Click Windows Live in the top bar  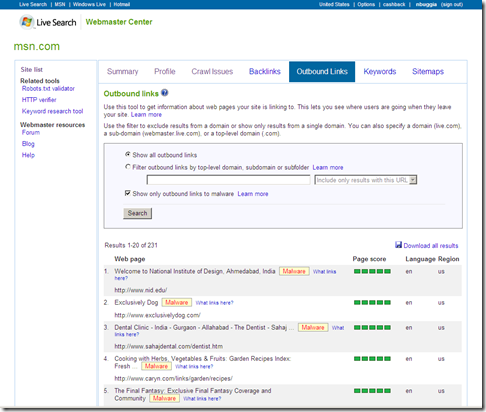tap(89, 4)
